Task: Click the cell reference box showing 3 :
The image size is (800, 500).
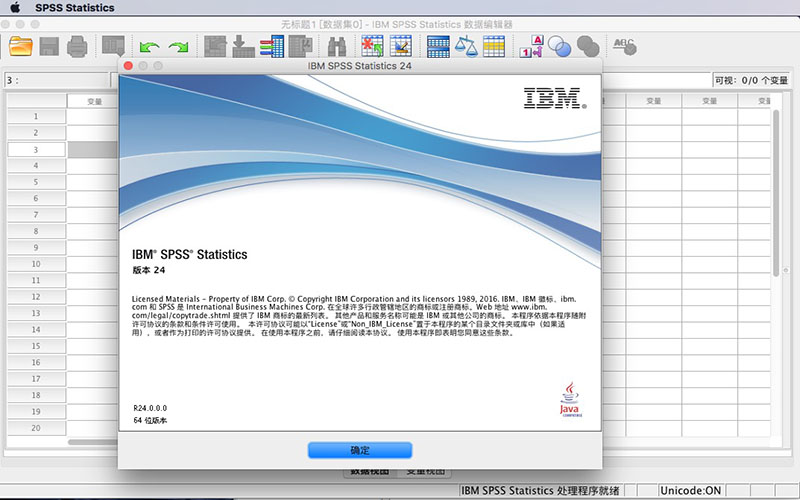Action: [x=57, y=80]
